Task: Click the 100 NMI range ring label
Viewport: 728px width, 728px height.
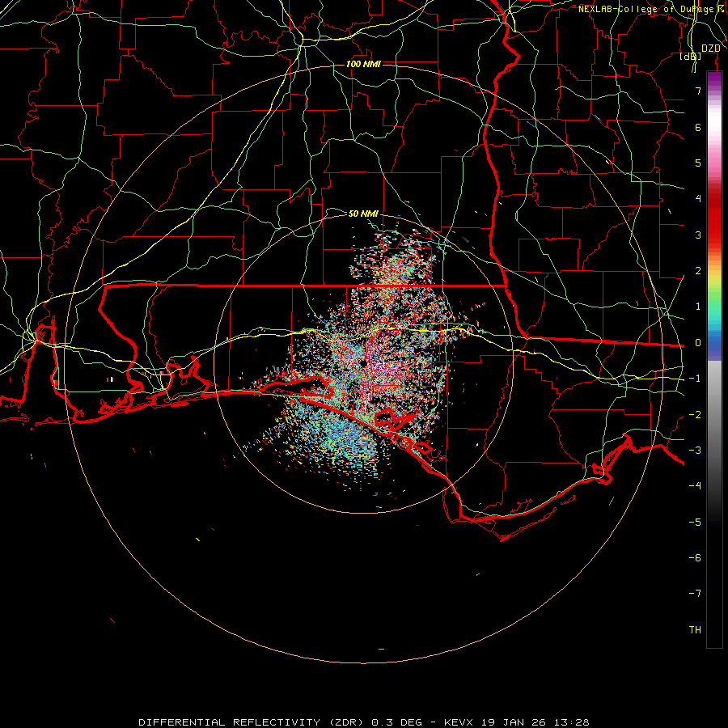Action: pos(363,64)
